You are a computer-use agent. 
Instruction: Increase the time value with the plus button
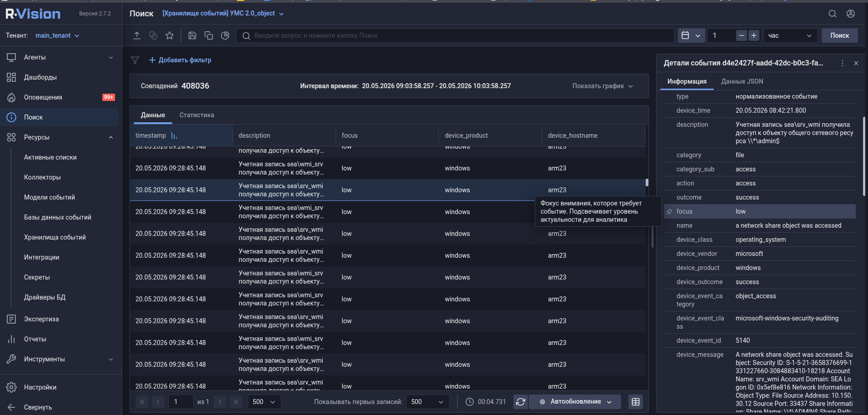[754, 35]
